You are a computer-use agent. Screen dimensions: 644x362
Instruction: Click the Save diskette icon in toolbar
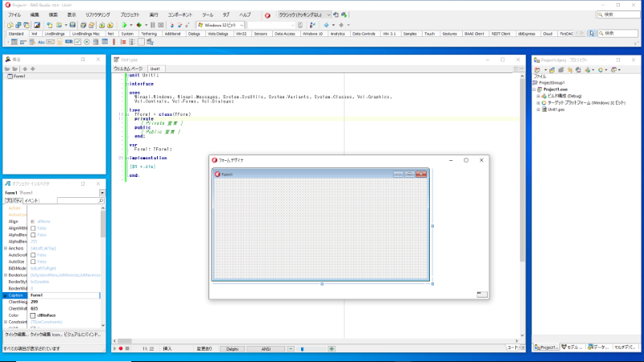(x=72, y=25)
